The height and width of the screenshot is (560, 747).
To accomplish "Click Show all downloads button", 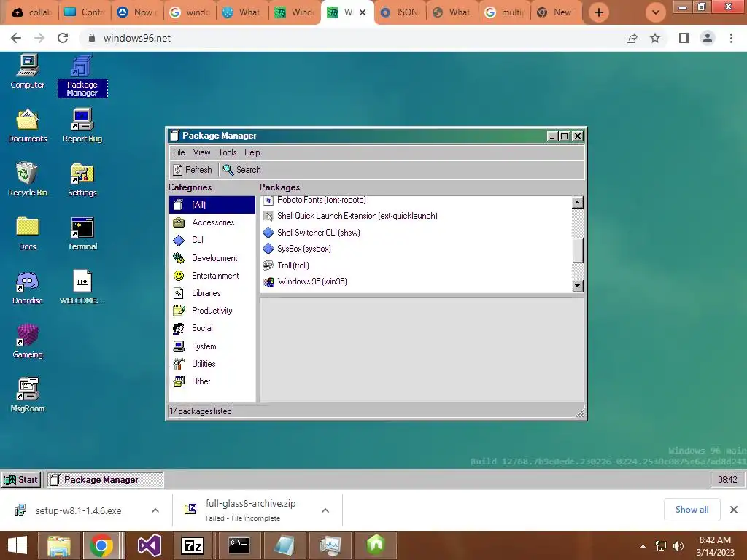I will 692,510.
